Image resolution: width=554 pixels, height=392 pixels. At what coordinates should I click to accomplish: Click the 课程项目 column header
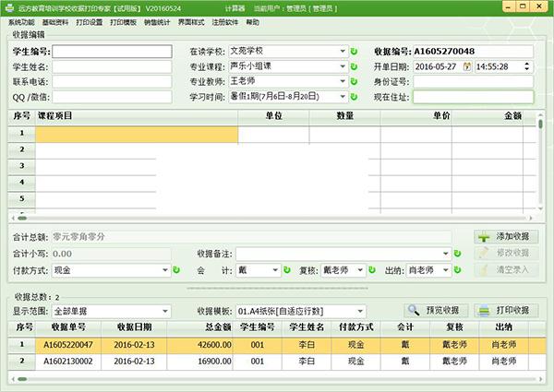[137, 116]
